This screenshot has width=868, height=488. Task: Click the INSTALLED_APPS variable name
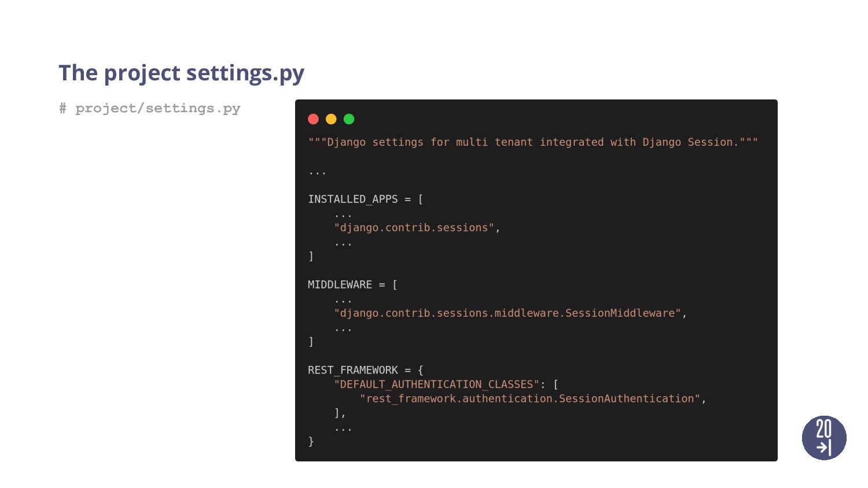[353, 199]
